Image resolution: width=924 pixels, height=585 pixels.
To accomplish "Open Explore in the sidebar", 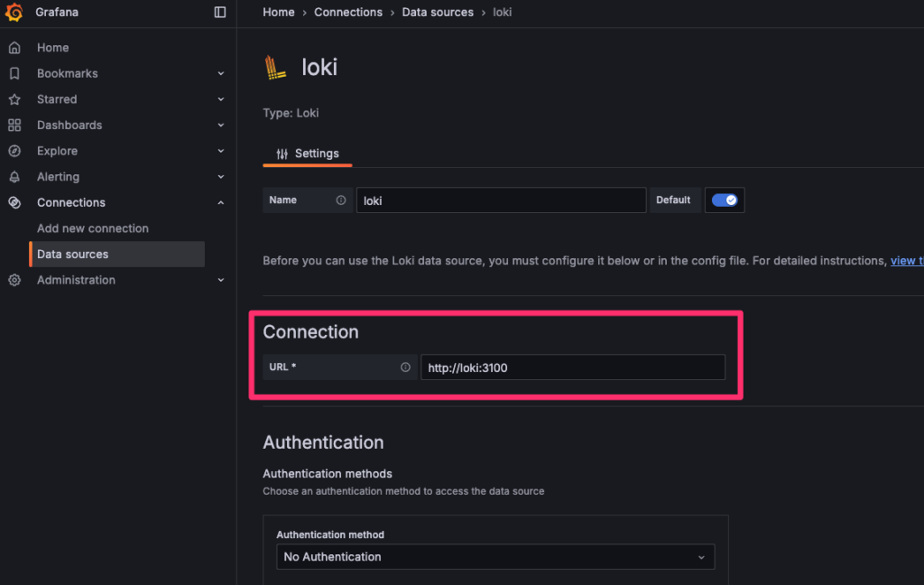I will tap(57, 151).
